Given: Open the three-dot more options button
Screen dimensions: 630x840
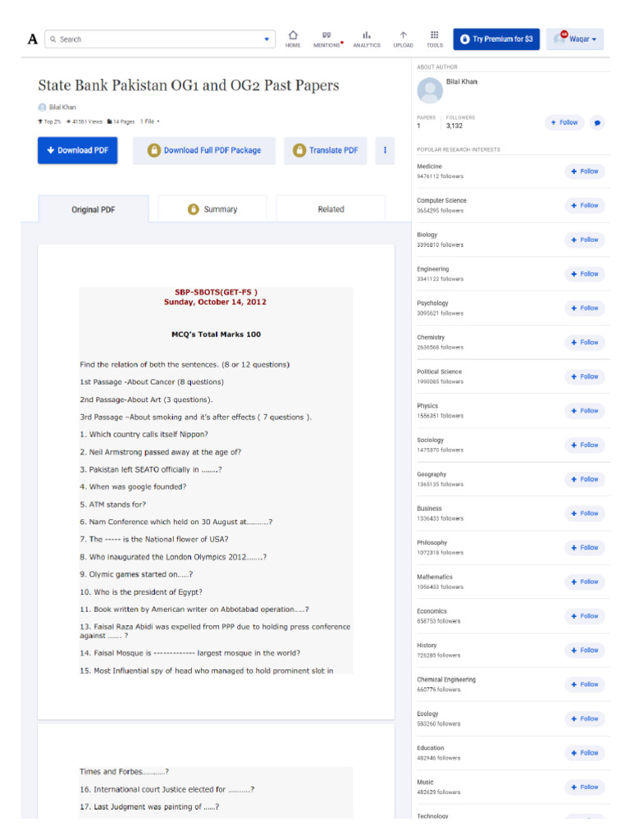Looking at the screenshot, I should coord(385,151).
